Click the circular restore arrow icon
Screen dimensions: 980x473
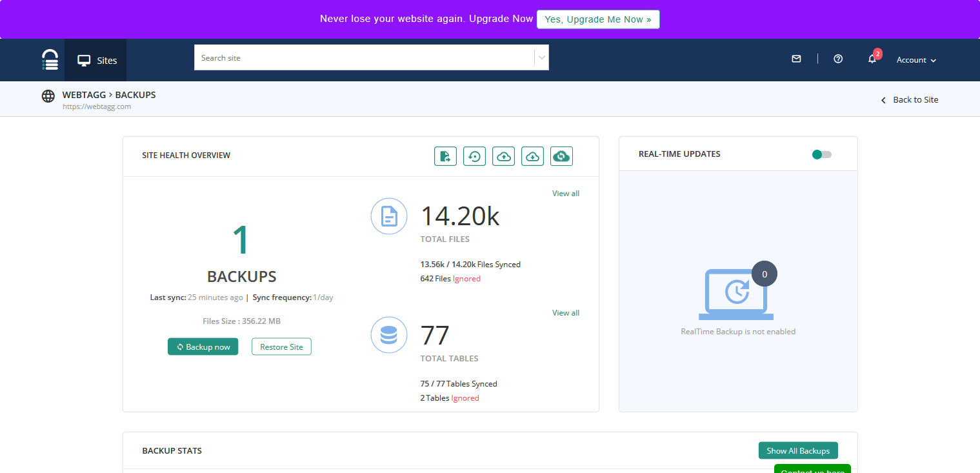coord(474,156)
